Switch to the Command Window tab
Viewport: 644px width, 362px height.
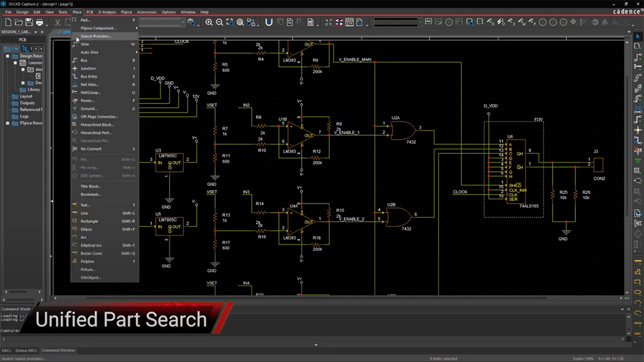click(58, 351)
